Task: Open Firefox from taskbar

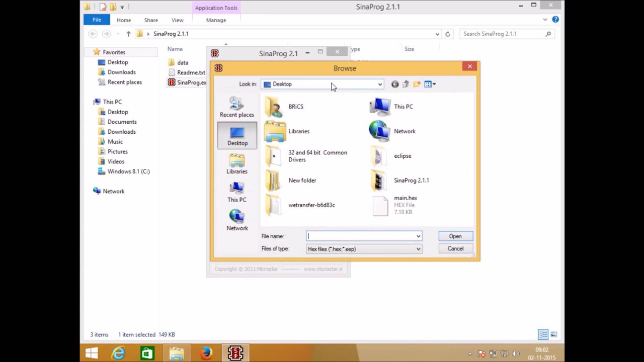Action: click(206, 353)
